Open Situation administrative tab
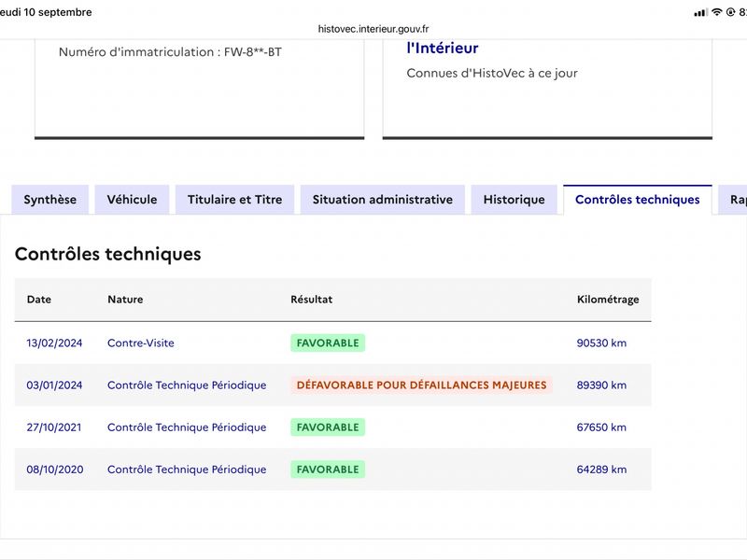Screen dimensions: 747x560 click(383, 200)
